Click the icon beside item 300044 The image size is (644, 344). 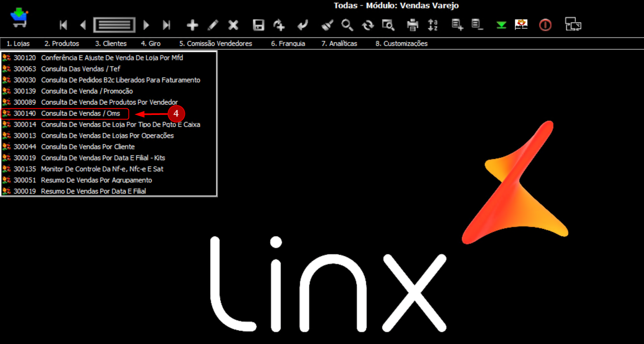6,147
